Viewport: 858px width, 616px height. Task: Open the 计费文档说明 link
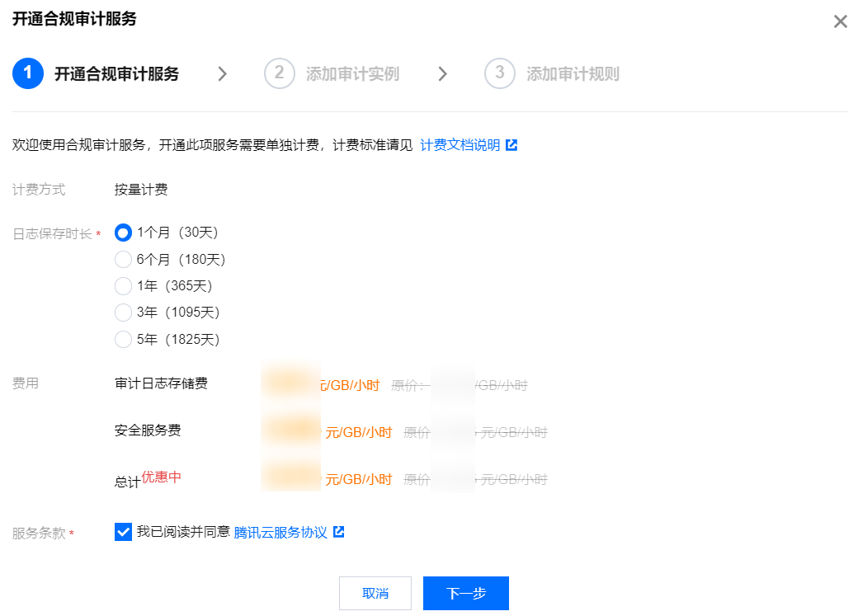point(460,145)
